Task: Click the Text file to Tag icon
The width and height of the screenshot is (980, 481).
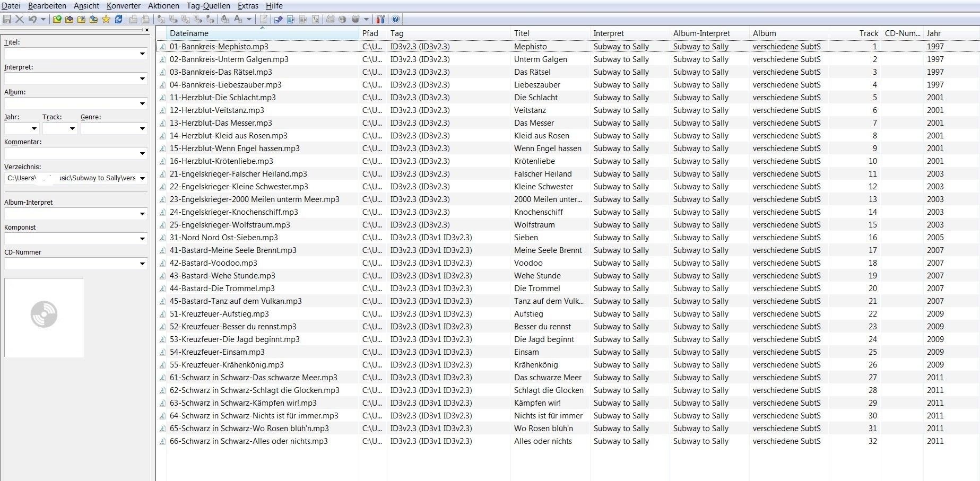Action: click(197, 19)
